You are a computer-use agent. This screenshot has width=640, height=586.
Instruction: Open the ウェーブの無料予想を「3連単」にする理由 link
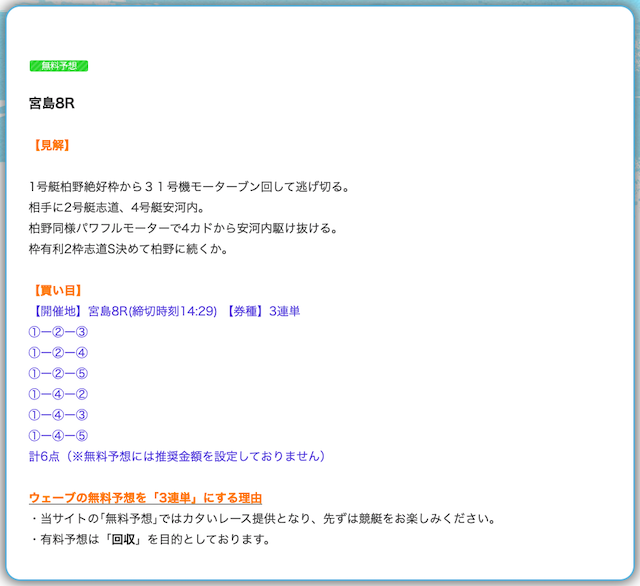pos(145,498)
